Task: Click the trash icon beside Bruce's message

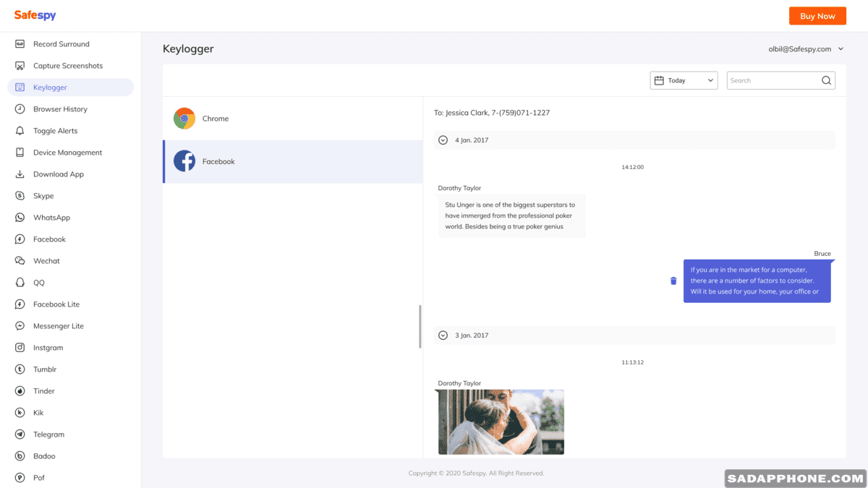Action: pos(673,281)
